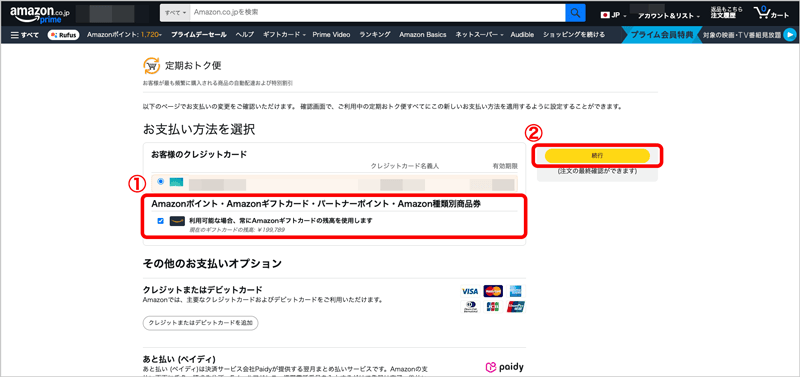The image size is (800, 377).
Task: Click the クレジットカード名義人 column label
Action: [x=405, y=166]
